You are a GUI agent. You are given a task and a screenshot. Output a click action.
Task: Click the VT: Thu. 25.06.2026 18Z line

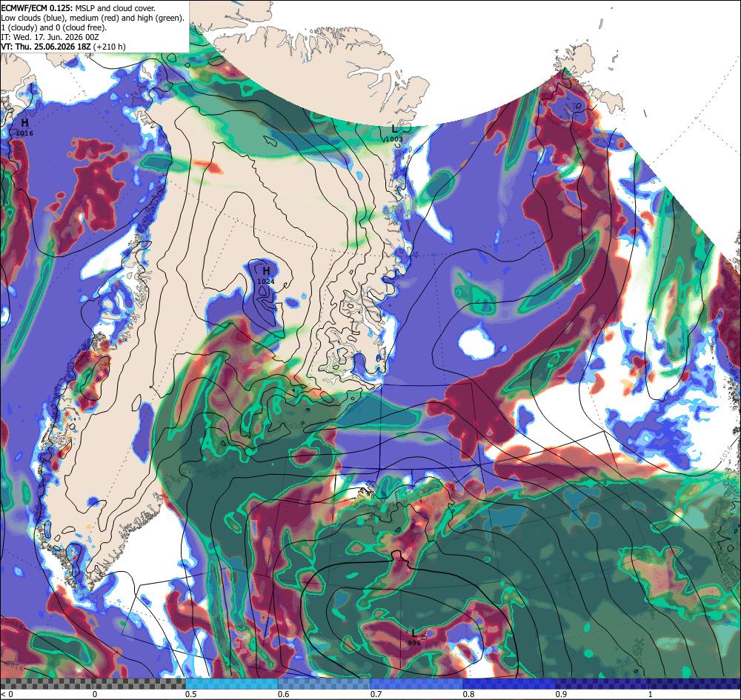tap(63, 46)
